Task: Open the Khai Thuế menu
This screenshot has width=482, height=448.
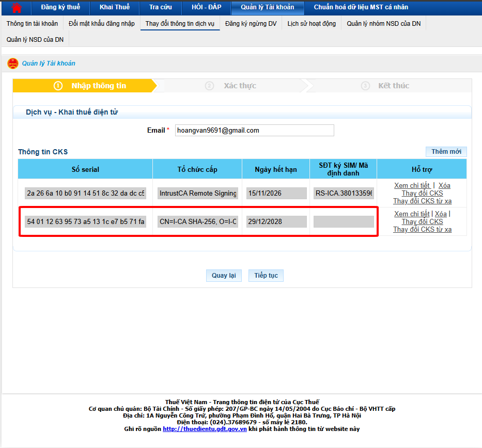Action: [114, 7]
